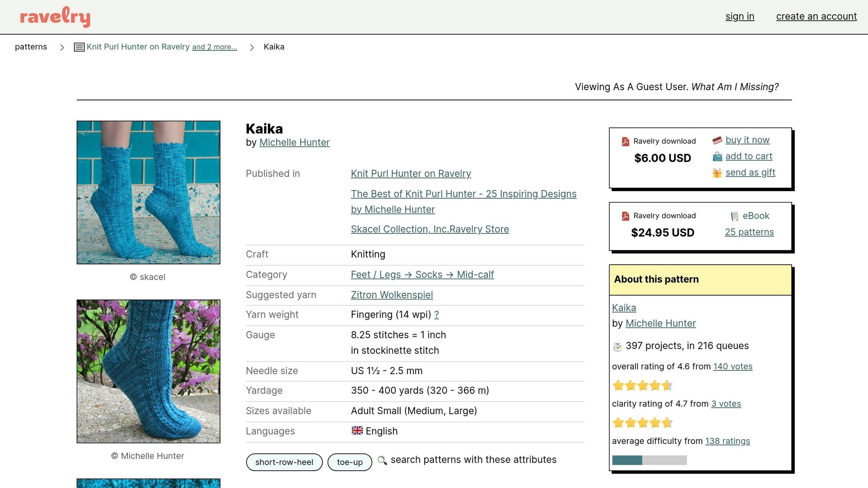Click buy it now
Image resolution: width=868 pixels, height=488 pixels.
click(747, 140)
